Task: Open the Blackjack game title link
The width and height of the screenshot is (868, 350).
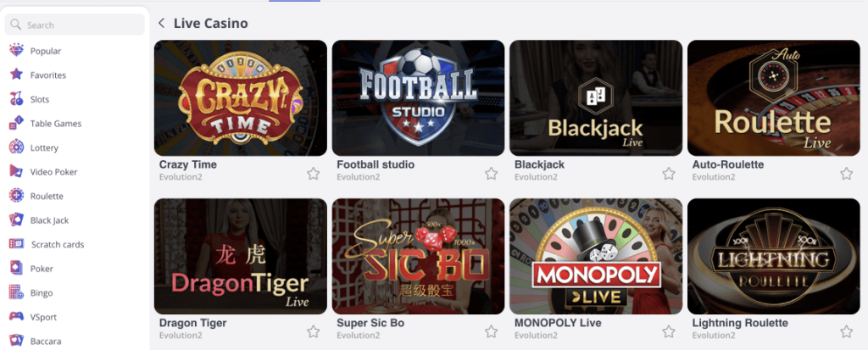Action: (x=540, y=164)
